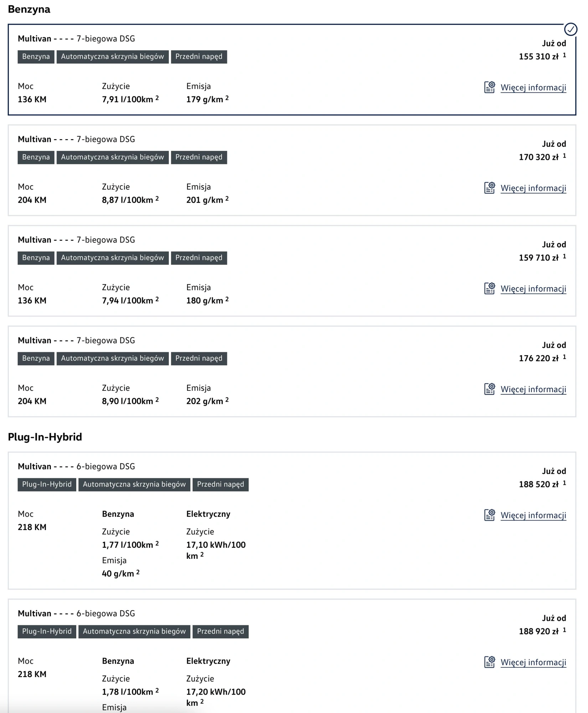Choose the Plug-In-Hybrid option at 188 920 zł
Image resolution: width=588 pixels, height=713 pixels.
pos(292,656)
